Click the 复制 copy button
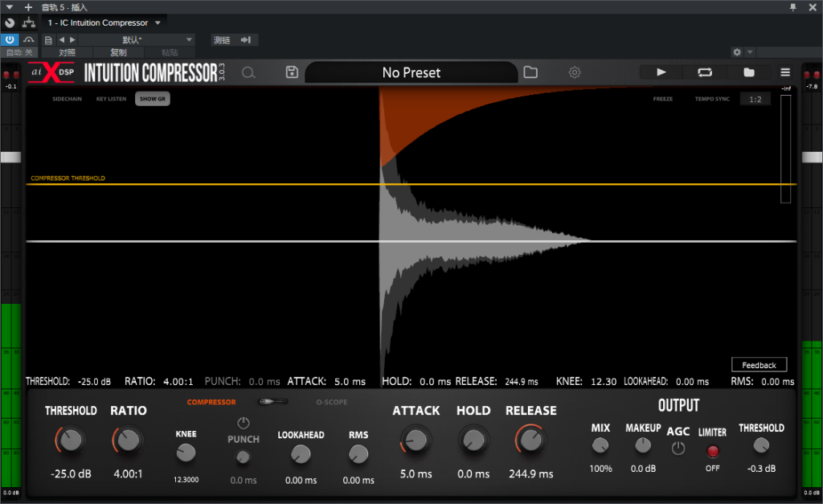The width and height of the screenshot is (823, 504). pyautogui.click(x=119, y=52)
